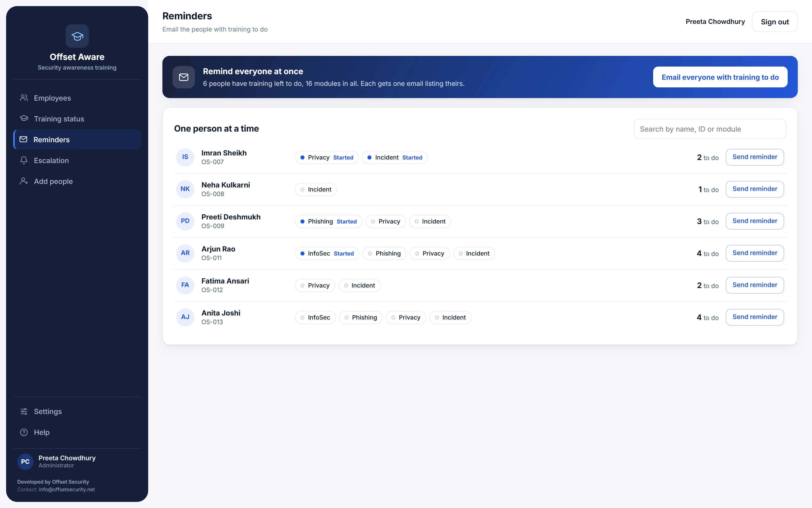Click the Sign out button
Viewport: 812px width, 508px height.
pyautogui.click(x=775, y=22)
